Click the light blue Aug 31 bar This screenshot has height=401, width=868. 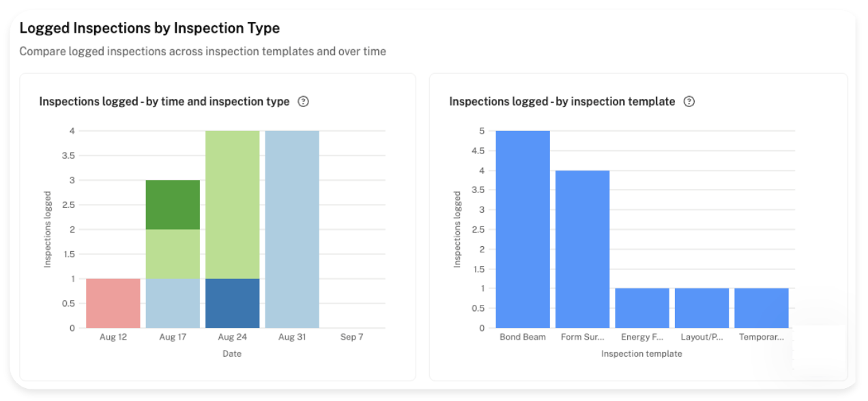(292, 229)
